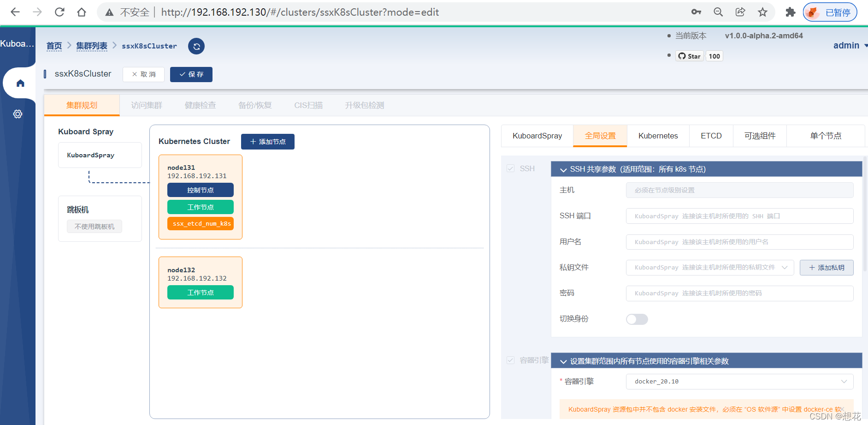Click node131 控制节点 role tag
This screenshot has width=868, height=425.
[x=201, y=190]
